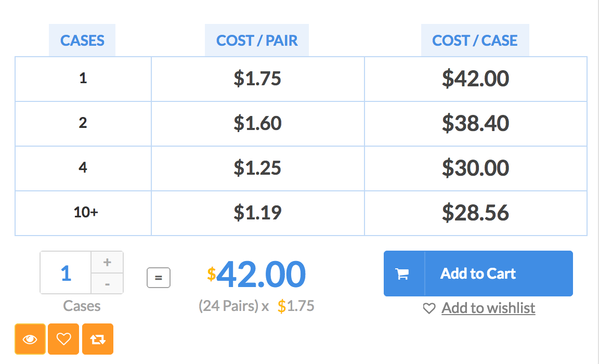Image resolution: width=599 pixels, height=364 pixels.
Task: Click the shopping cart icon
Action: pyautogui.click(x=402, y=274)
